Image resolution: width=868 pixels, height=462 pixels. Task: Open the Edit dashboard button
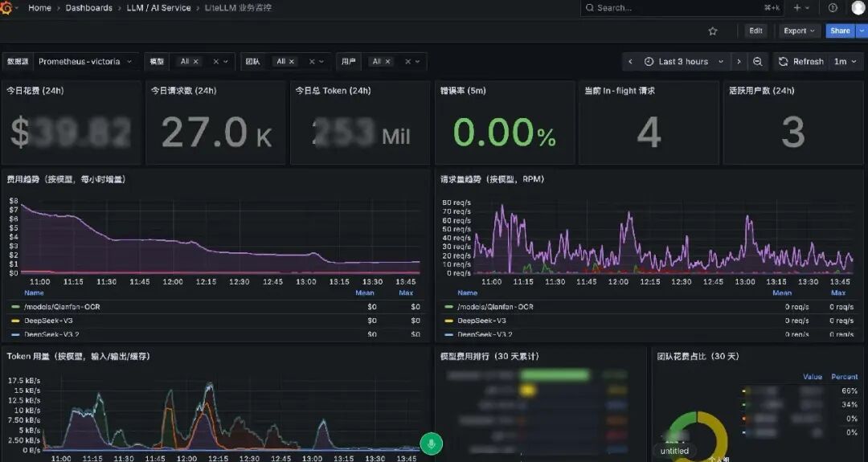[755, 31]
